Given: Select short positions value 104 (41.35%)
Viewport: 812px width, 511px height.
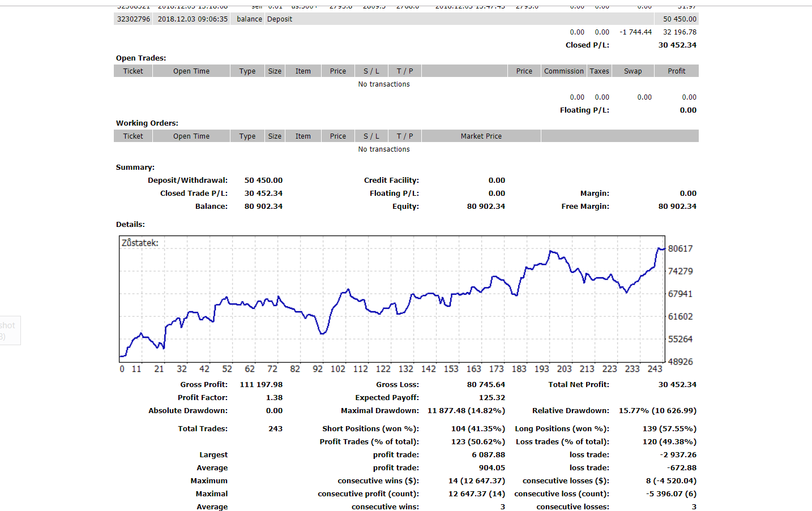Looking at the screenshot, I should (x=478, y=429).
